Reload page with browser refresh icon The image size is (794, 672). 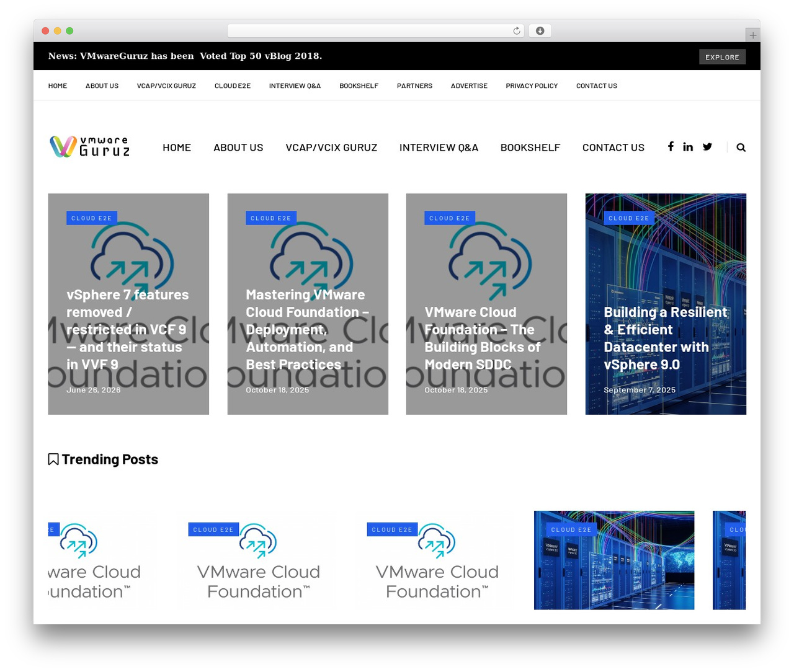tap(517, 31)
